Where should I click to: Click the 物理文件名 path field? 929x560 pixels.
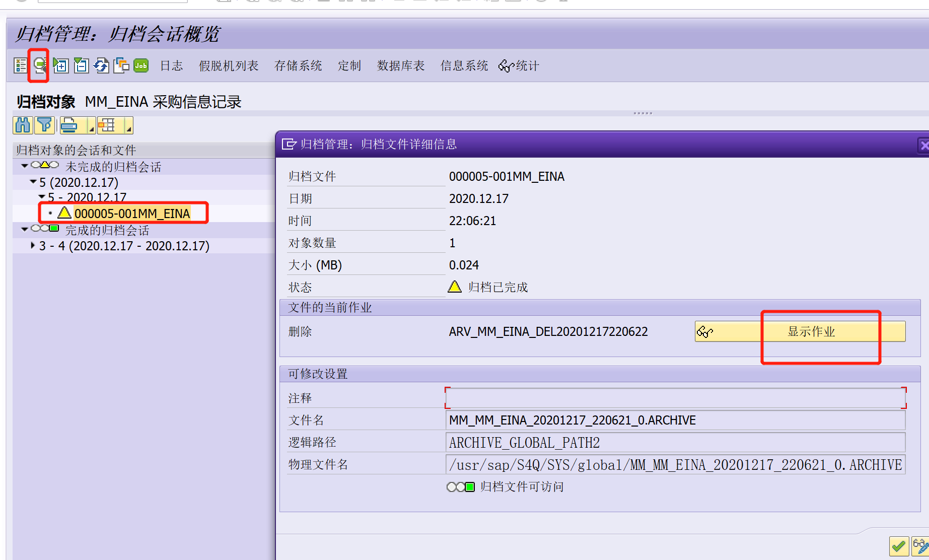coord(676,464)
